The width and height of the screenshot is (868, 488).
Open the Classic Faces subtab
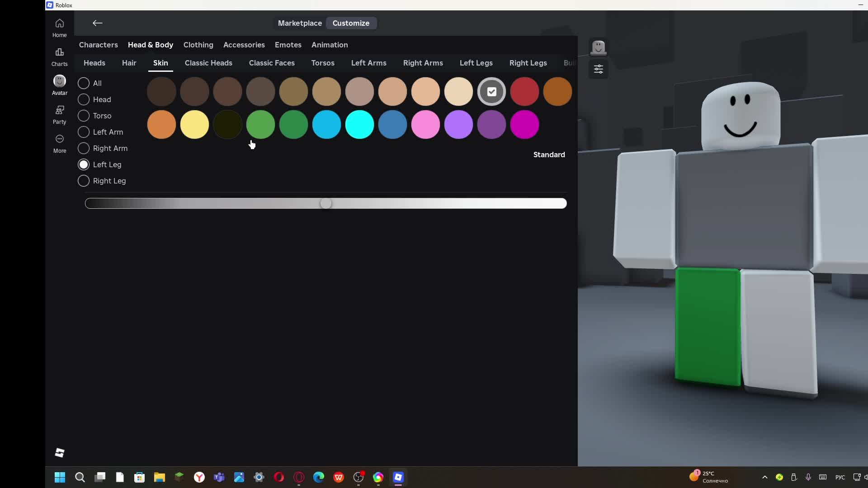click(x=272, y=63)
